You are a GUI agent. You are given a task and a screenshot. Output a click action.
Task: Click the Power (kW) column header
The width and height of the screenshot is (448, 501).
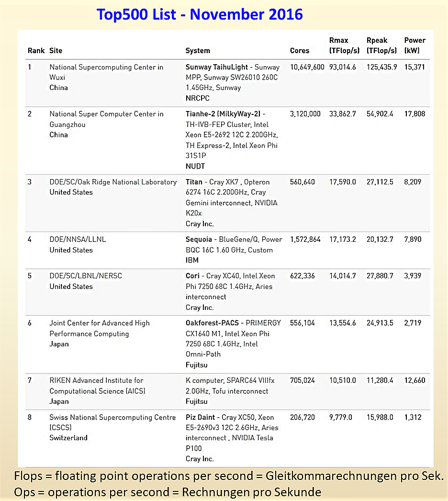pyautogui.click(x=415, y=46)
